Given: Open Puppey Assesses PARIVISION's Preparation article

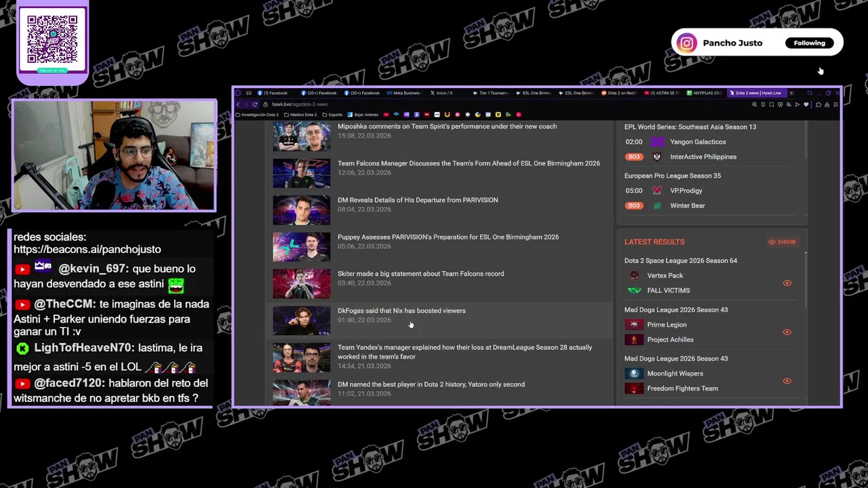Looking at the screenshot, I should pyautogui.click(x=448, y=237).
